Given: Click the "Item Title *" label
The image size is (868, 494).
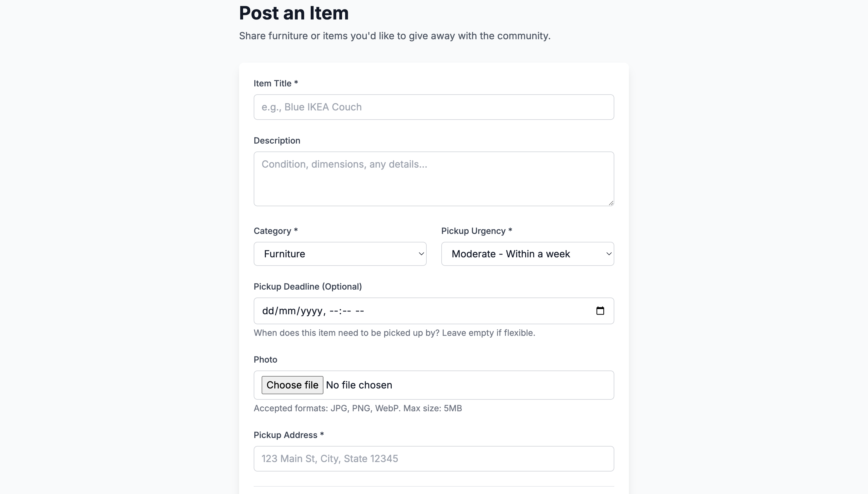Looking at the screenshot, I should pyautogui.click(x=275, y=83).
